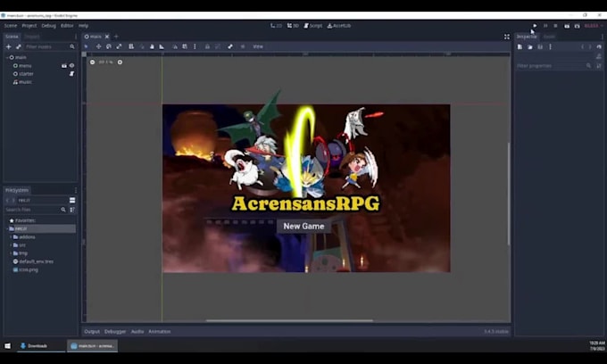Image resolution: width=607 pixels, height=364 pixels.
Task: Open the Debugger bottom panel
Action: point(115,332)
